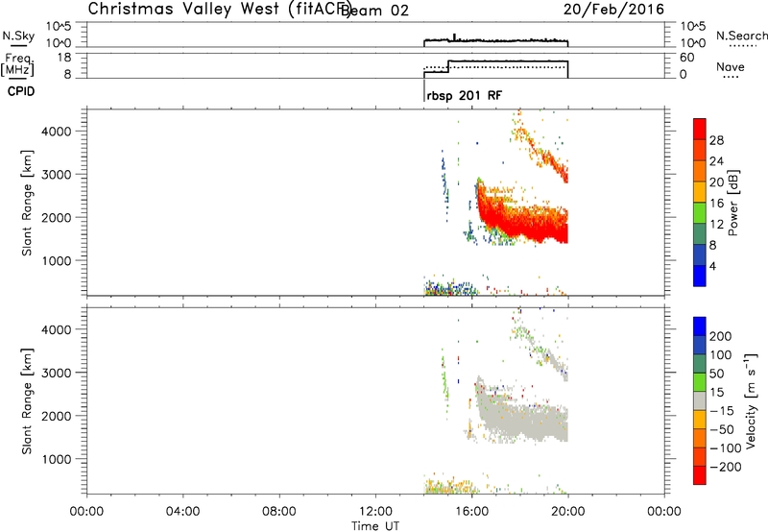This screenshot has width=768, height=532.
Task: Click the 'Nave' legend label
Action: [731, 66]
